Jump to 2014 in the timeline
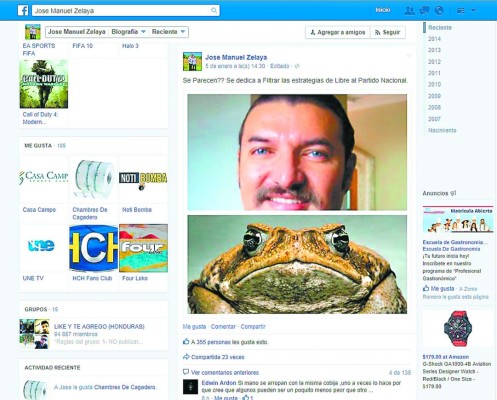The height and width of the screenshot is (400, 497). tap(434, 39)
